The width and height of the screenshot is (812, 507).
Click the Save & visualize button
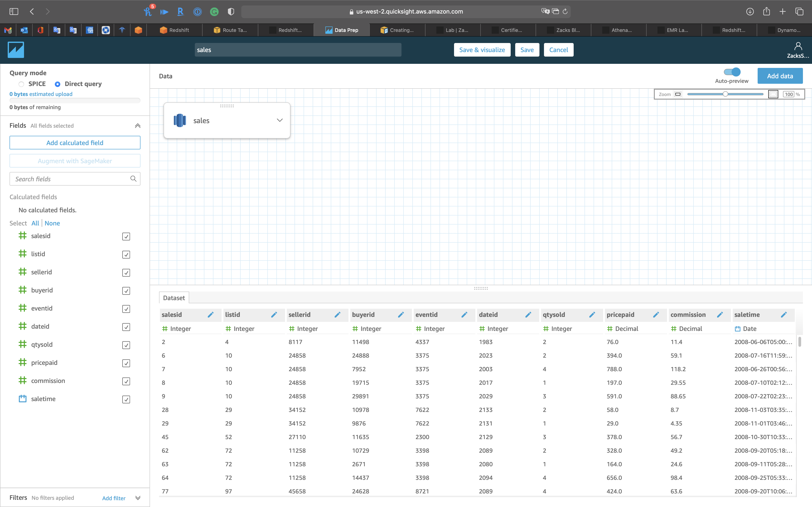[x=482, y=50]
